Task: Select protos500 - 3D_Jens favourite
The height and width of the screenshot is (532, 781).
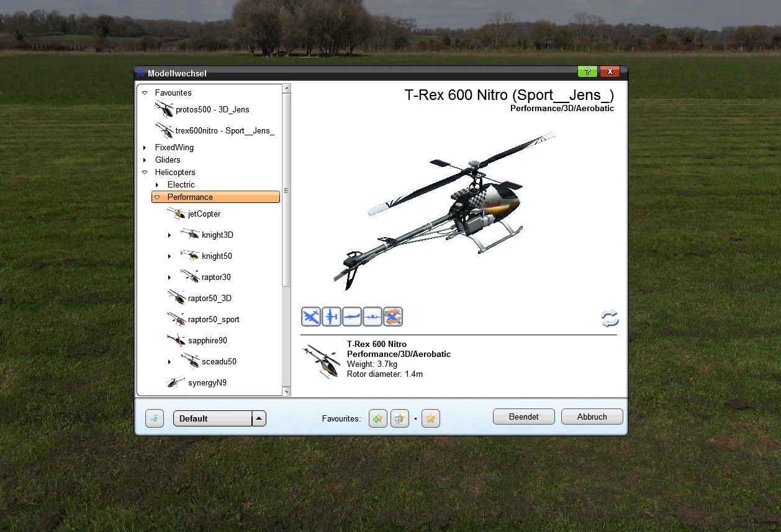Action: [212, 110]
